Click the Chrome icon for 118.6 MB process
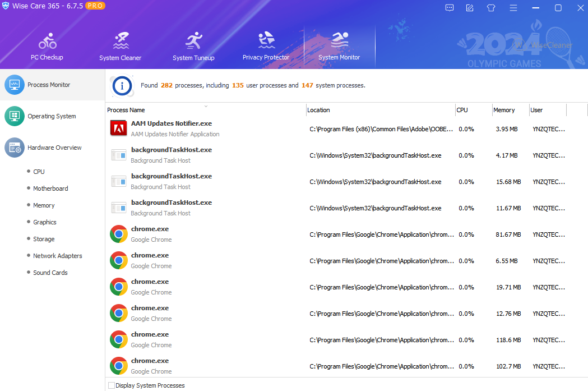Viewport: 588px width, 391px height. [118, 339]
